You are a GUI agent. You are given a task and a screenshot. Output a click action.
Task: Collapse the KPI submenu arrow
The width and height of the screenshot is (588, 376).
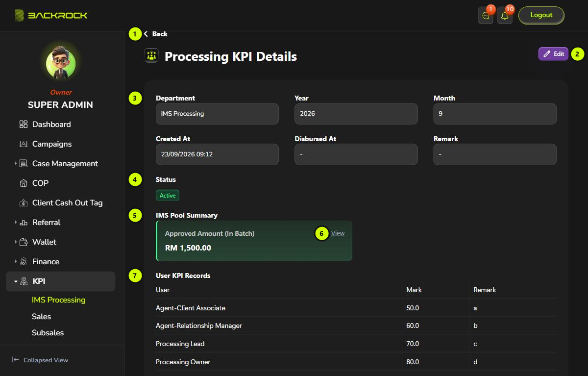[16, 281]
